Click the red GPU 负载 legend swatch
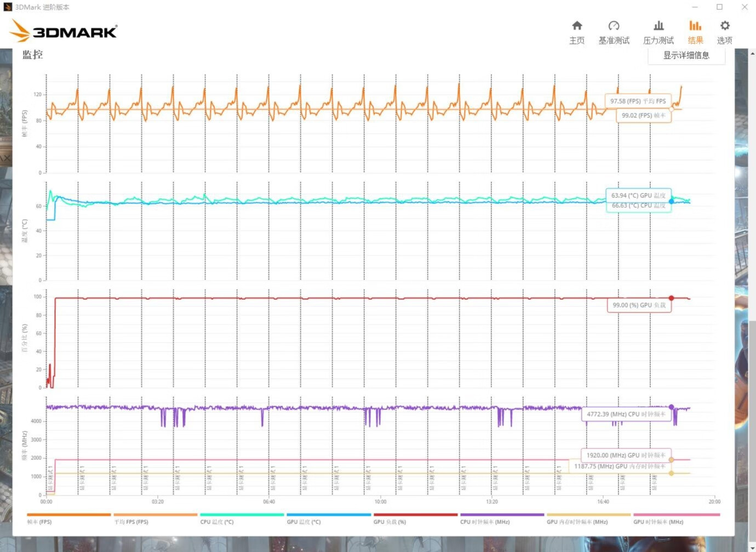The image size is (756, 552). tap(415, 515)
